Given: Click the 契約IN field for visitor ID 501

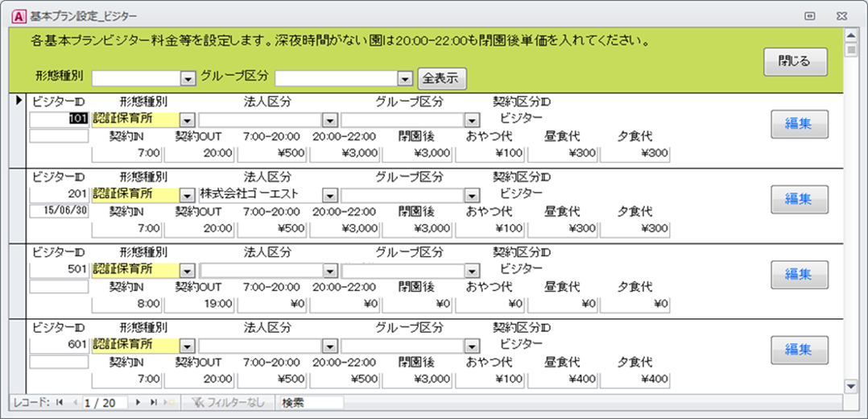Looking at the screenshot, I should pyautogui.click(x=127, y=304).
